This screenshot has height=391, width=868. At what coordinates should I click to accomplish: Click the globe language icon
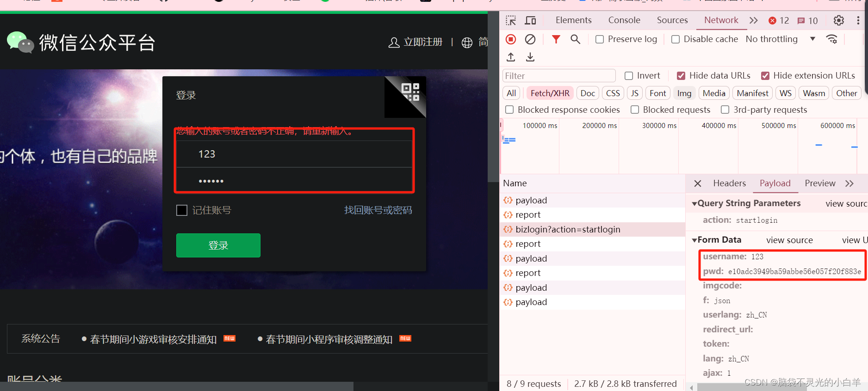pyautogui.click(x=467, y=43)
